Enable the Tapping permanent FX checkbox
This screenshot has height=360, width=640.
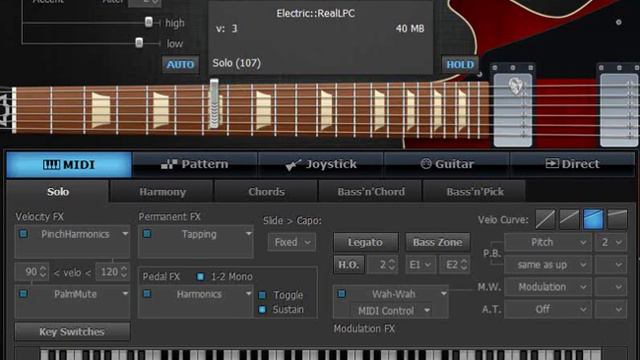[147, 234]
